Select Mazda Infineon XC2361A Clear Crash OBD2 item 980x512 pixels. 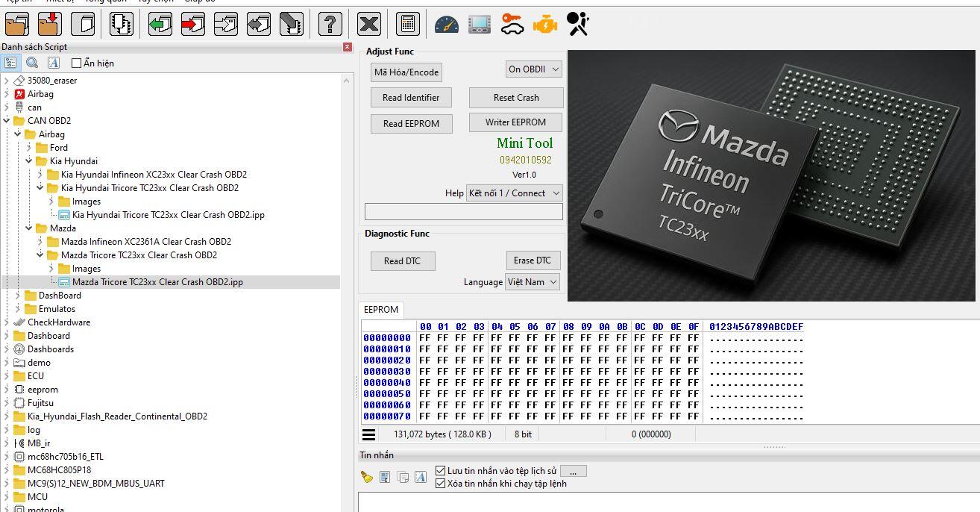145,242
